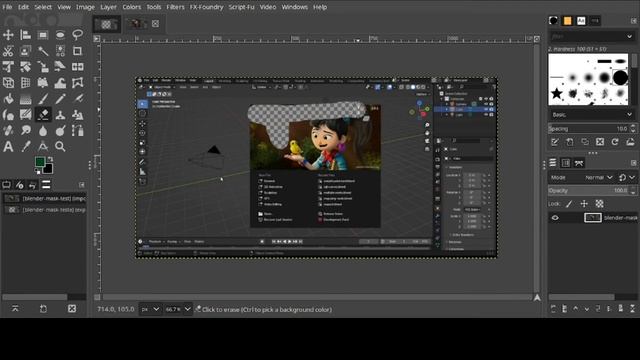Viewport: 640px width, 360px height.
Task: Select the Heal bandage tool
Action: [x=8, y=131]
